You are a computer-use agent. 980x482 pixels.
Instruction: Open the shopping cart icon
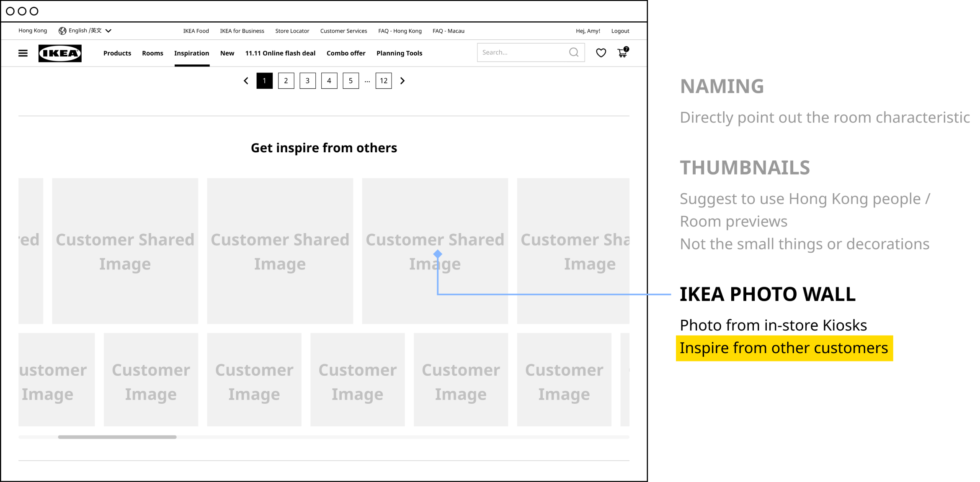[x=622, y=53]
